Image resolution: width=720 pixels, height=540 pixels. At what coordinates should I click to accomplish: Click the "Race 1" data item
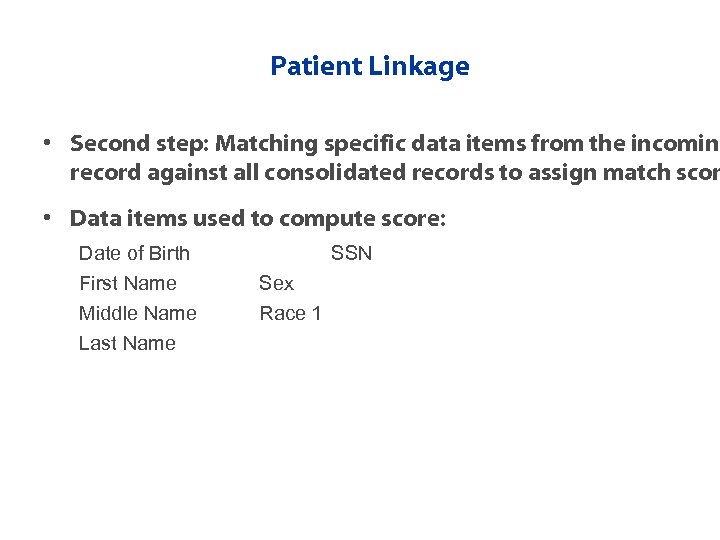[x=290, y=313]
